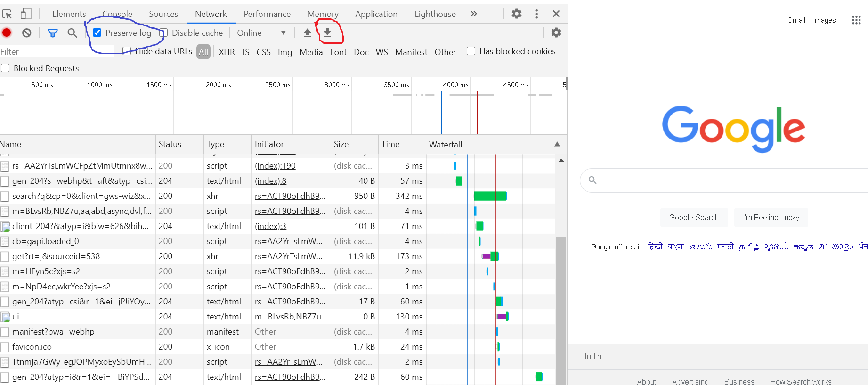The image size is (868, 385).
Task: Filter by Other requests
Action: [445, 52]
